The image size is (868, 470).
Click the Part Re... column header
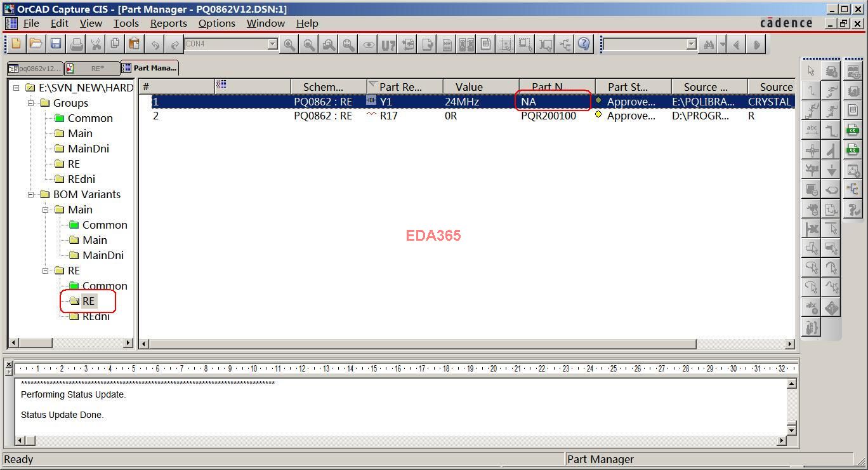pos(405,87)
